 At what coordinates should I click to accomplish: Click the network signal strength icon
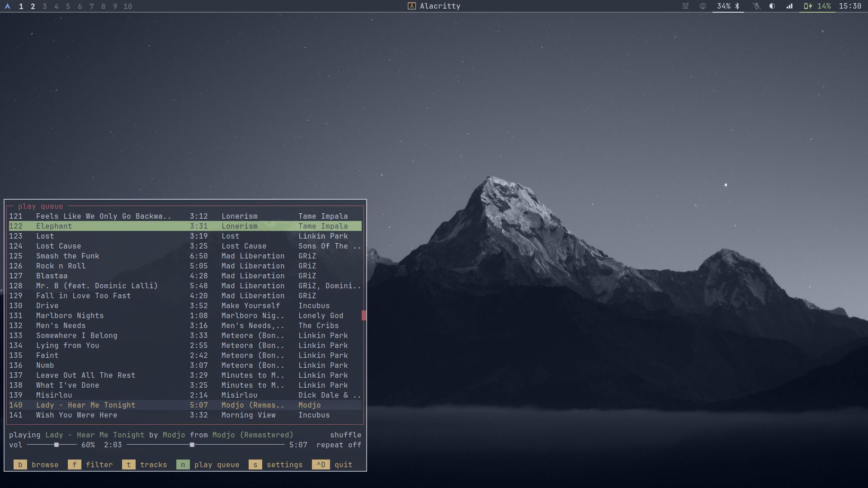pos(789,6)
